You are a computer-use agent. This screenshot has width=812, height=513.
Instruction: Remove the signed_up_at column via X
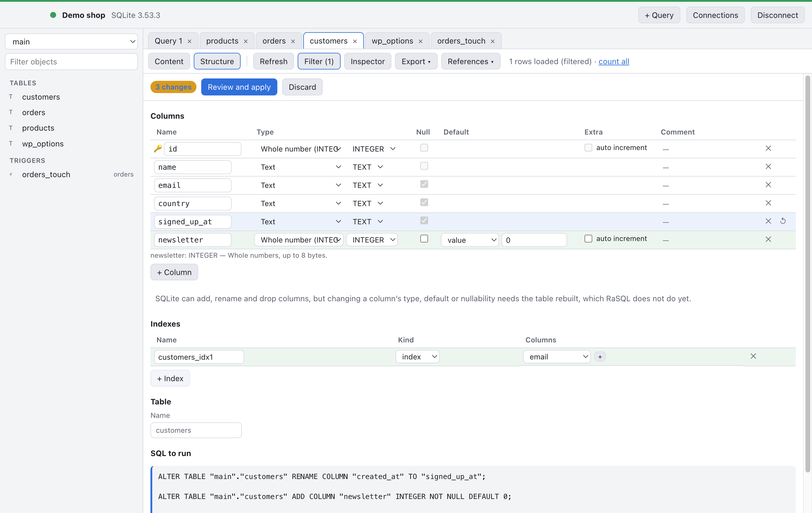click(x=768, y=221)
